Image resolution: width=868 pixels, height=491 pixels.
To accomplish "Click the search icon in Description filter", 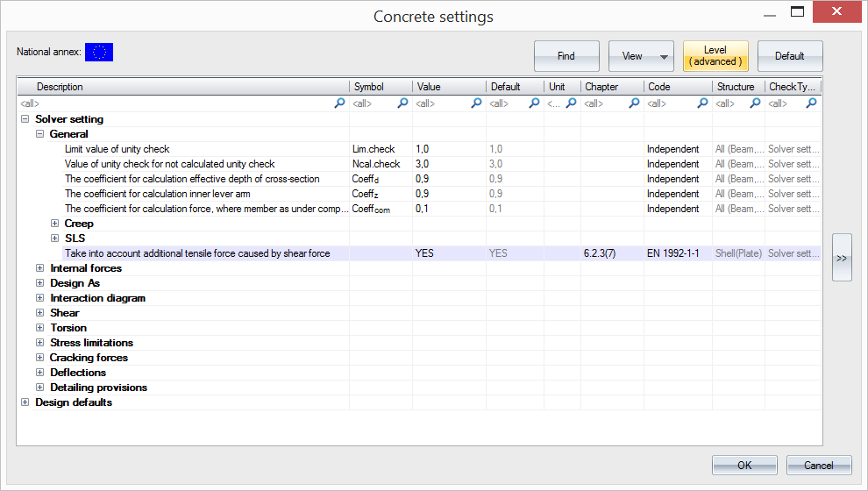I will [339, 103].
